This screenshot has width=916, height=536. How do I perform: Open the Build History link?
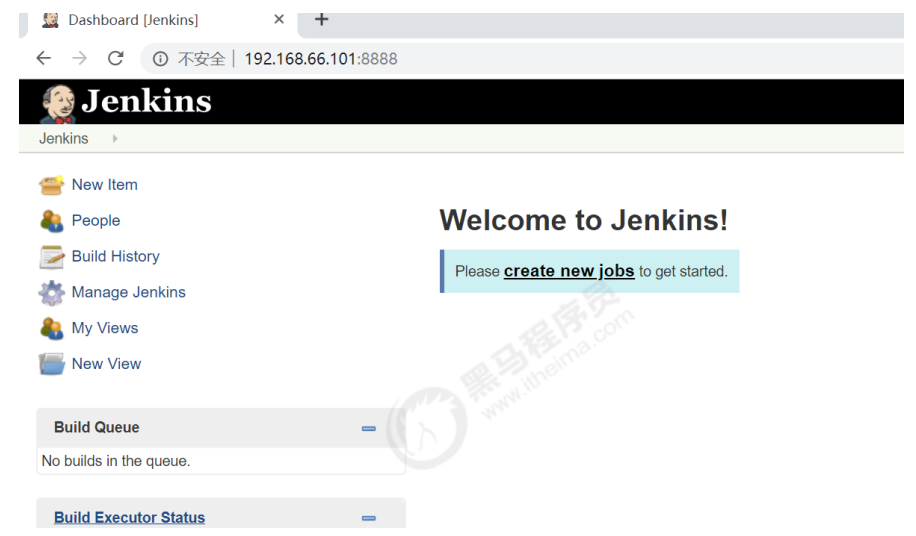pos(116,257)
